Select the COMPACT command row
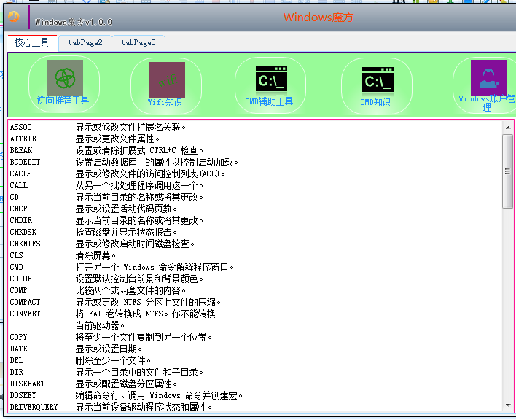516x420 pixels. [115, 302]
